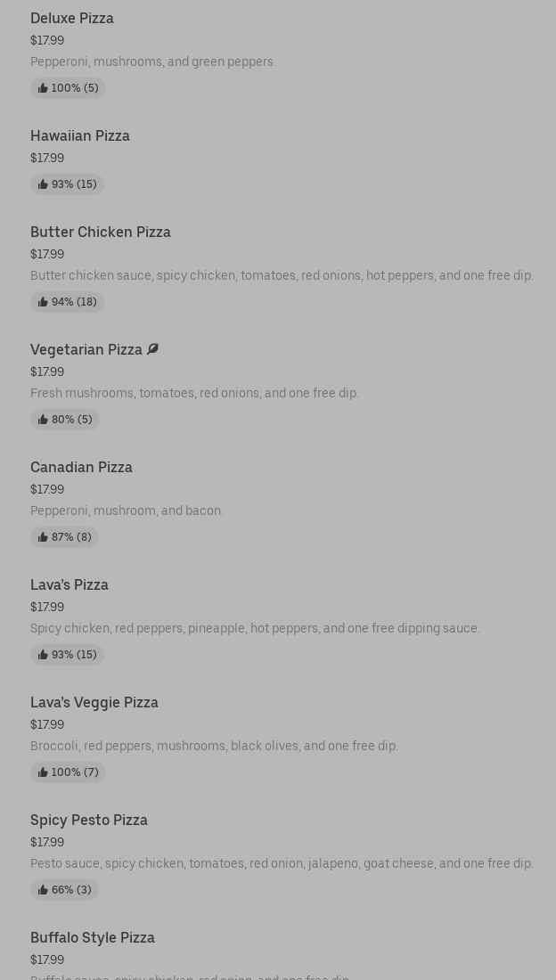Click the Deluxe Pizza thumbs-up icon

click(x=43, y=88)
